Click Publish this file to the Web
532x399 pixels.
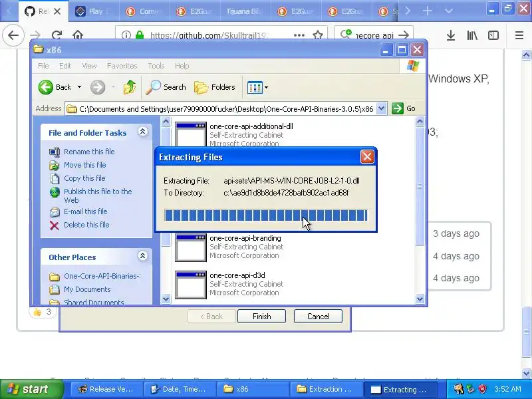(x=98, y=196)
